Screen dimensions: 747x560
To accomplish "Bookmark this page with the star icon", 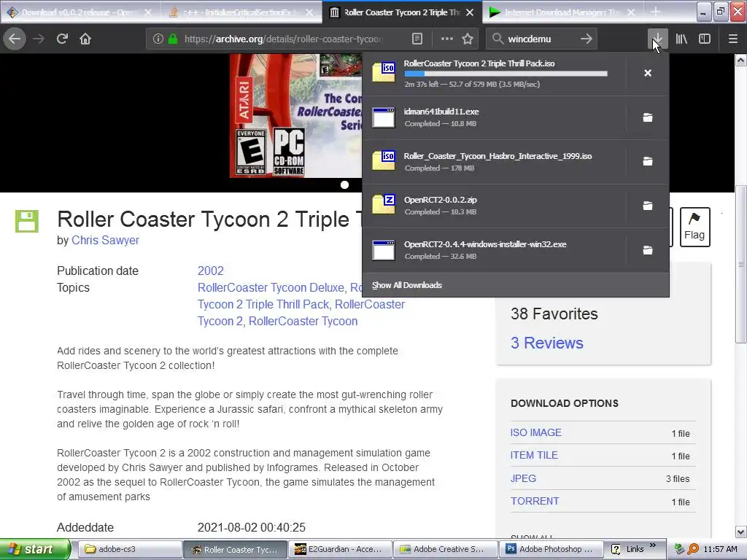I will (468, 39).
